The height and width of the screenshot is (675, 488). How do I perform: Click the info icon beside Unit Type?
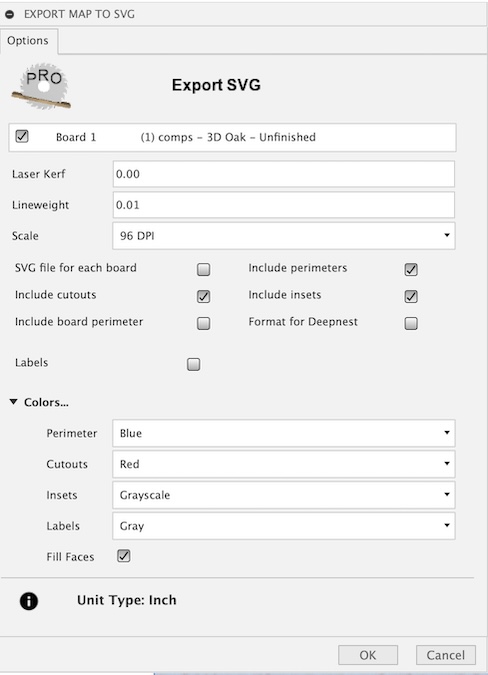coord(29,601)
